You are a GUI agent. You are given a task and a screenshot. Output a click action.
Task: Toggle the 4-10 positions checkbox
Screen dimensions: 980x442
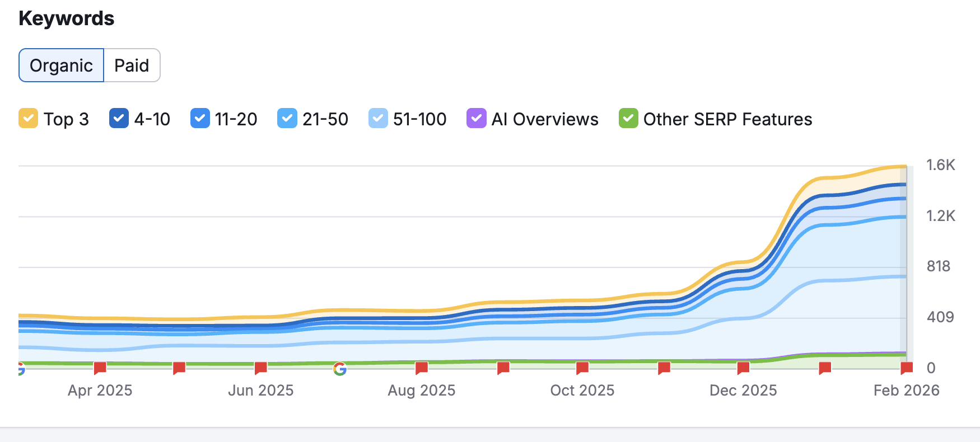[119, 119]
